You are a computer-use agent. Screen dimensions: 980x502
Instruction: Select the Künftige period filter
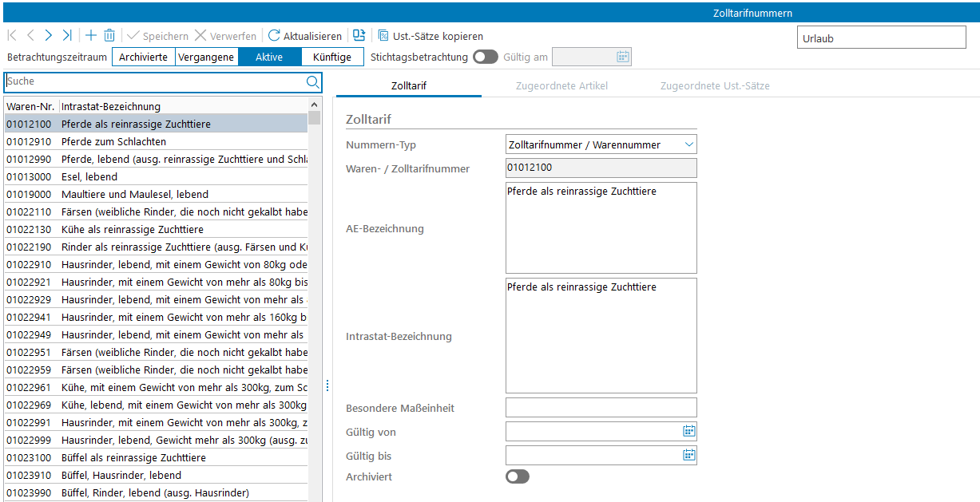(332, 57)
